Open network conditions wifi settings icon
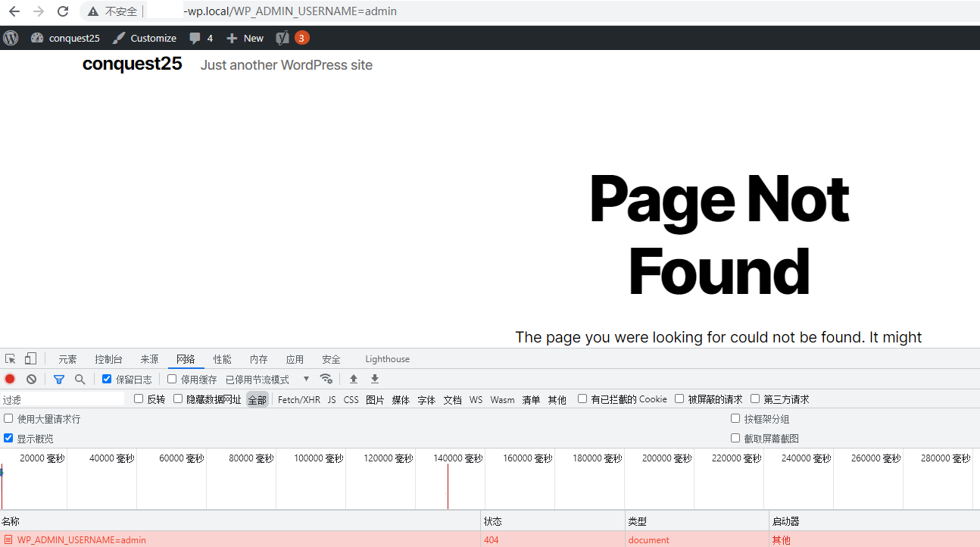 (x=326, y=379)
